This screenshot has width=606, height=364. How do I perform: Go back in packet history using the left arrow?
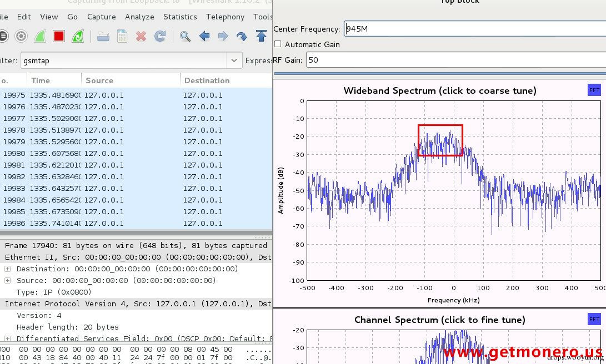click(204, 37)
